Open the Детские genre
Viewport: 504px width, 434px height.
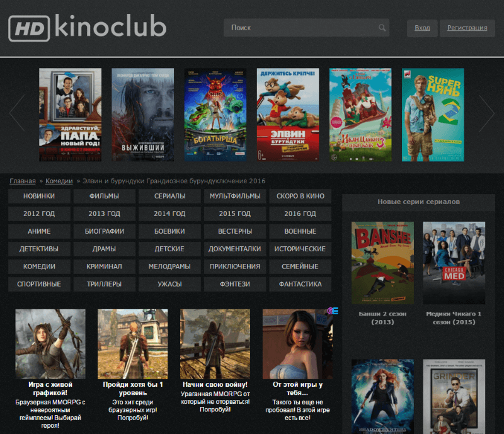(x=169, y=249)
